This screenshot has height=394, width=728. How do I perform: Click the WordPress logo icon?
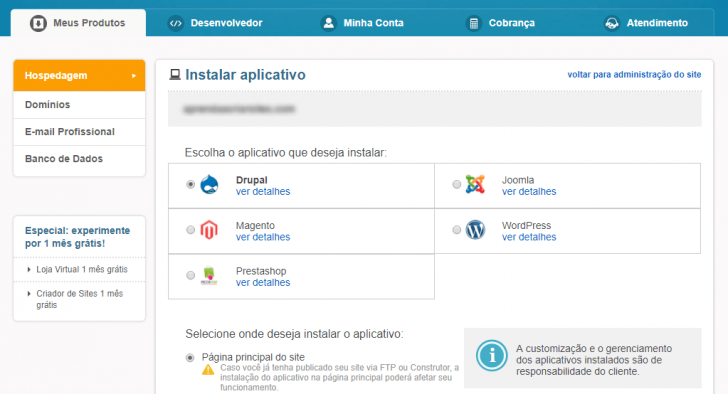[475, 230]
